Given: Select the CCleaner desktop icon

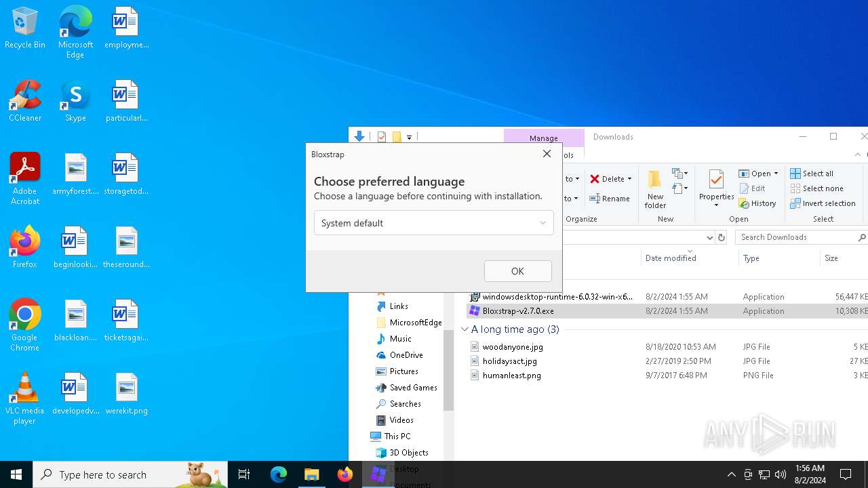Looking at the screenshot, I should pos(25,102).
